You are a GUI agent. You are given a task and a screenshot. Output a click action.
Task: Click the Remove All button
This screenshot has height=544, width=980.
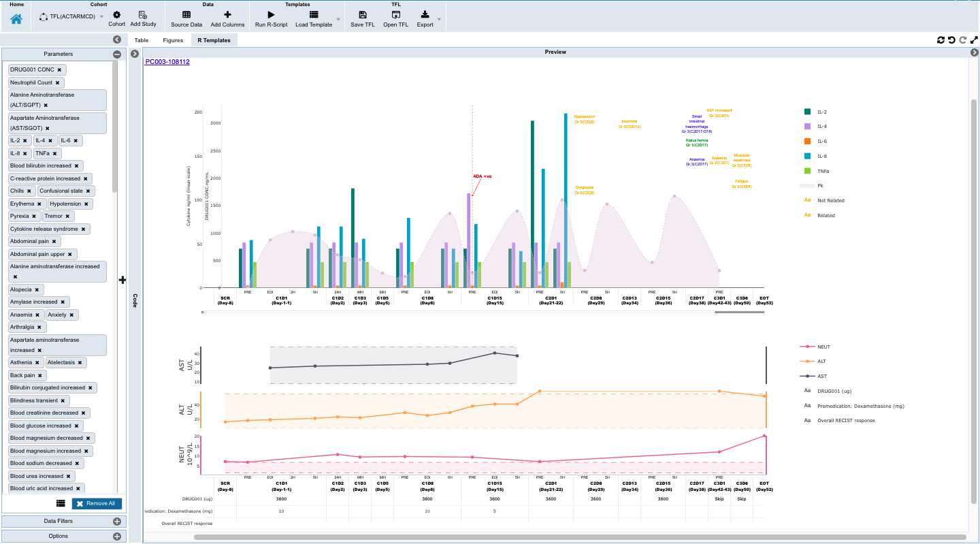coord(96,502)
